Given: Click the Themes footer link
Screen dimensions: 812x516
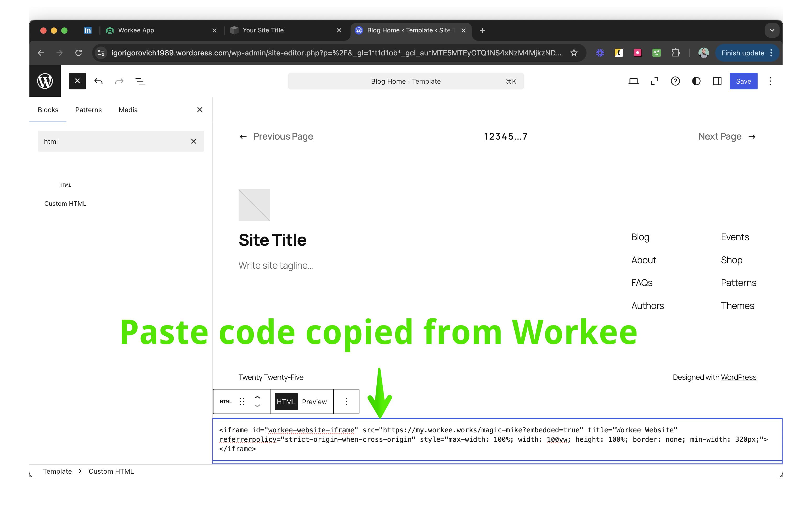Looking at the screenshot, I should [737, 306].
